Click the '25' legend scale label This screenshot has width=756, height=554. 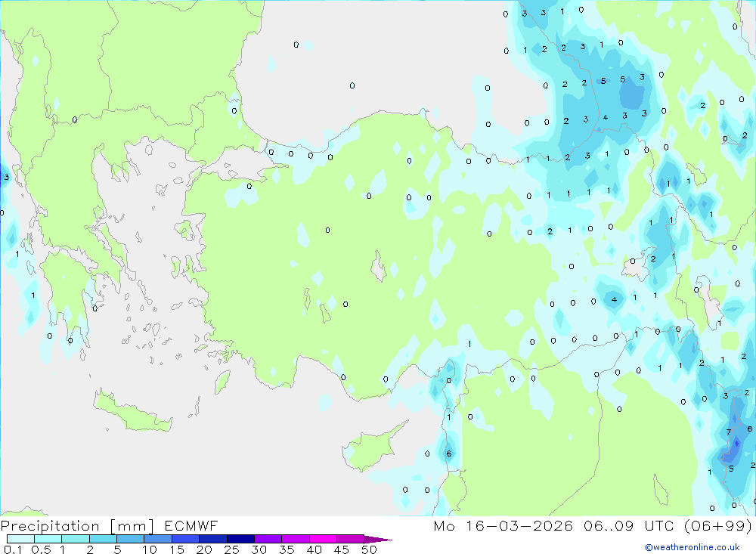pyautogui.click(x=231, y=549)
